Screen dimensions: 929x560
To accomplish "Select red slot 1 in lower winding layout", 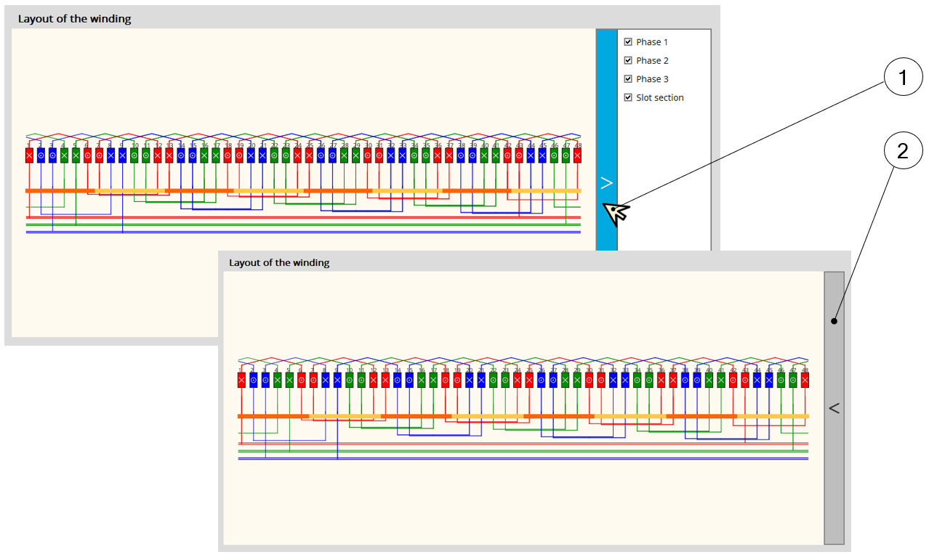I will pyautogui.click(x=241, y=380).
